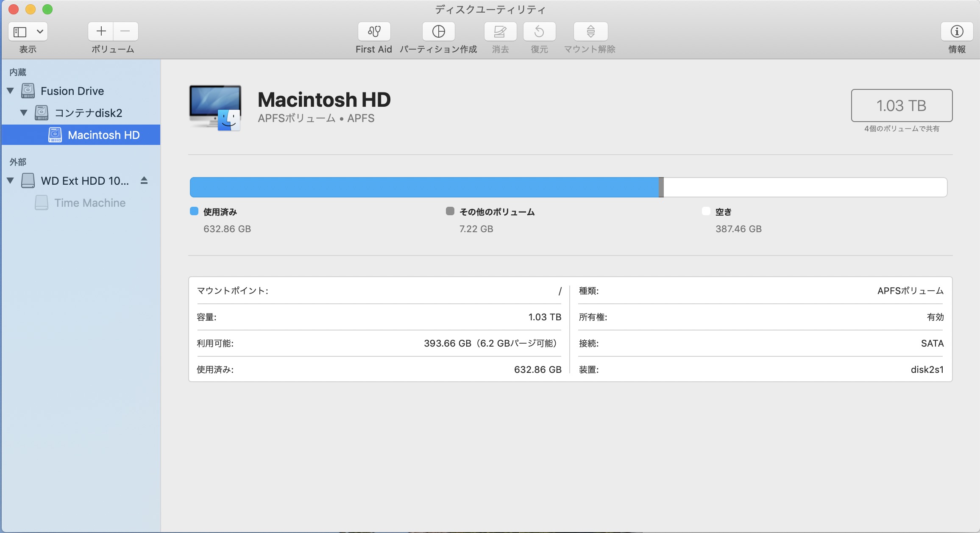
Task: Click the blue used storage bar
Action: point(424,187)
